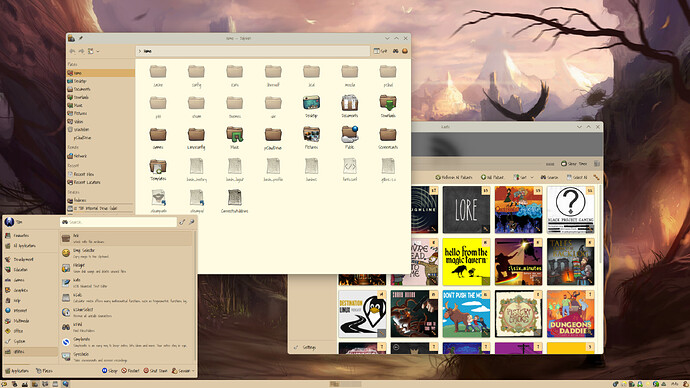Screen dimensions: 690x388
Task: Click pin icon in Dolphin title bar
Action: 81,38
